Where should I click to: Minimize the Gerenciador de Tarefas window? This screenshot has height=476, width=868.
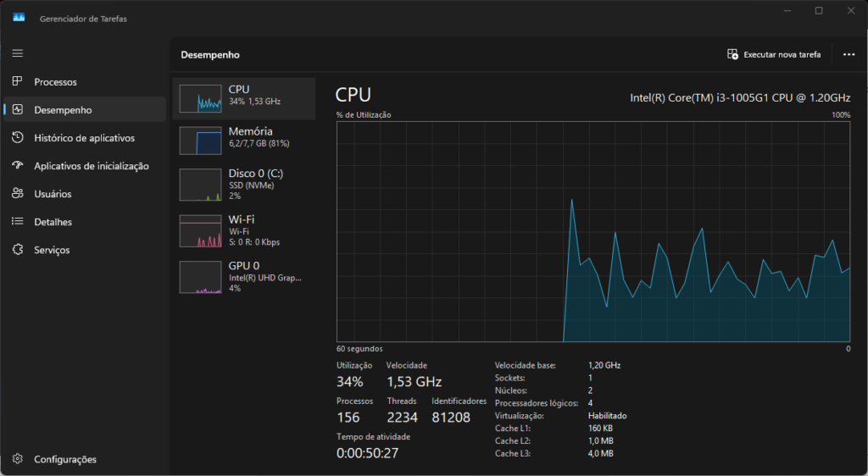coord(787,10)
